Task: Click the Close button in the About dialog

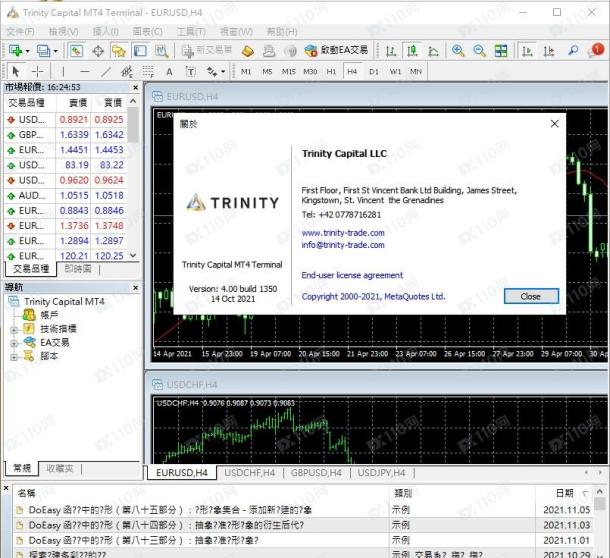Action: tap(531, 296)
